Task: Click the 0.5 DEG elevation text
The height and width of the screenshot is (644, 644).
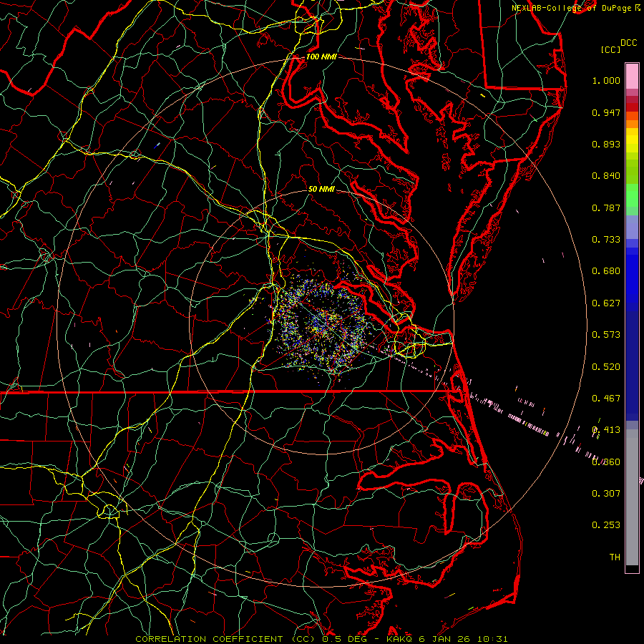Action: click(343, 639)
